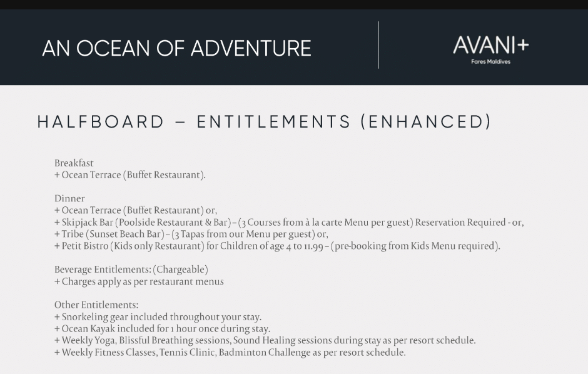588x374 pixels.
Task: Click the Tribe Sunset Beach Bar line
Action: [x=191, y=234]
